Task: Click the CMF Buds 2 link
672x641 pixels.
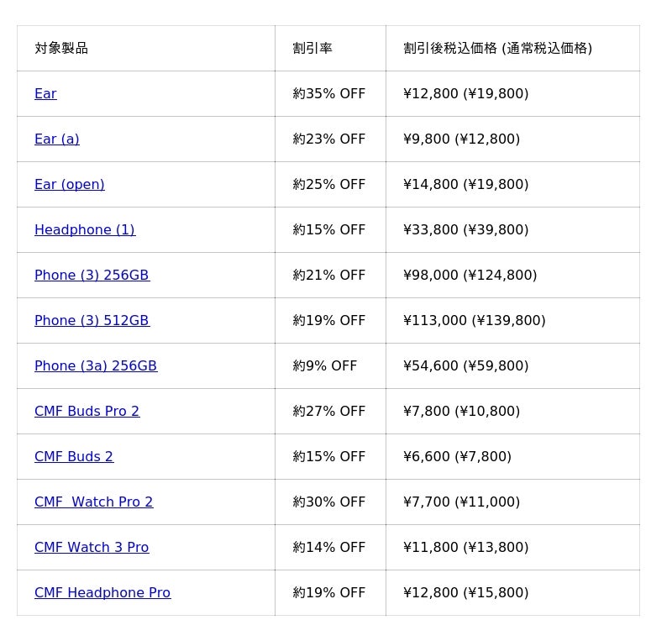Action: tap(74, 457)
